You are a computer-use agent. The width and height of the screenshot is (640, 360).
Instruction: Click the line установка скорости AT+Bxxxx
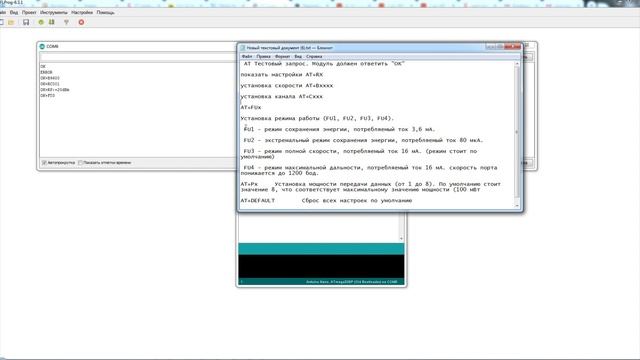coord(287,86)
